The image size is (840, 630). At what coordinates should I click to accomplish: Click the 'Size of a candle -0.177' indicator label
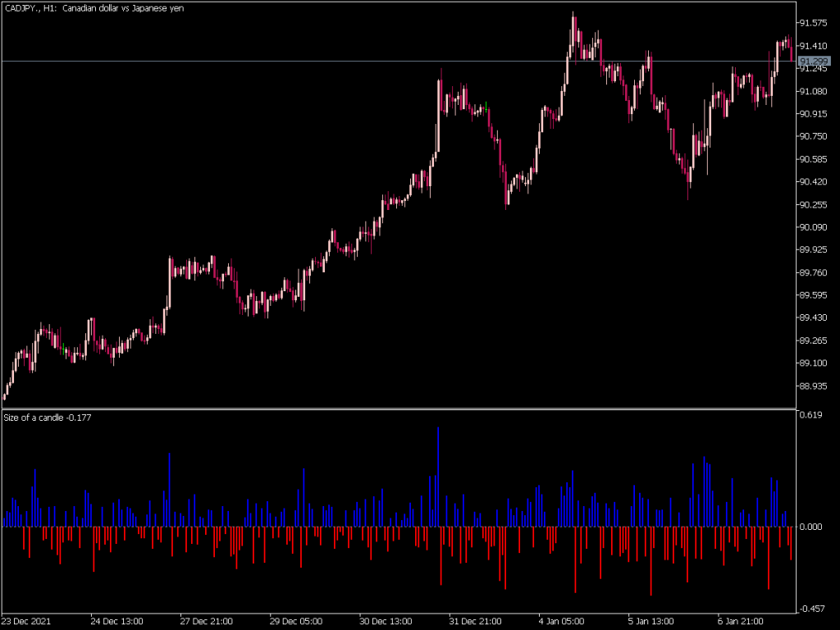point(46,417)
